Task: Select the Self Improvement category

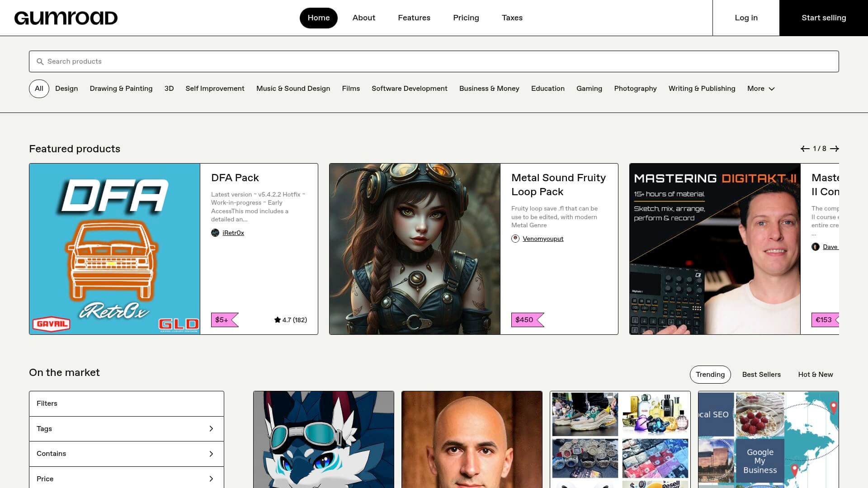Action: point(215,89)
